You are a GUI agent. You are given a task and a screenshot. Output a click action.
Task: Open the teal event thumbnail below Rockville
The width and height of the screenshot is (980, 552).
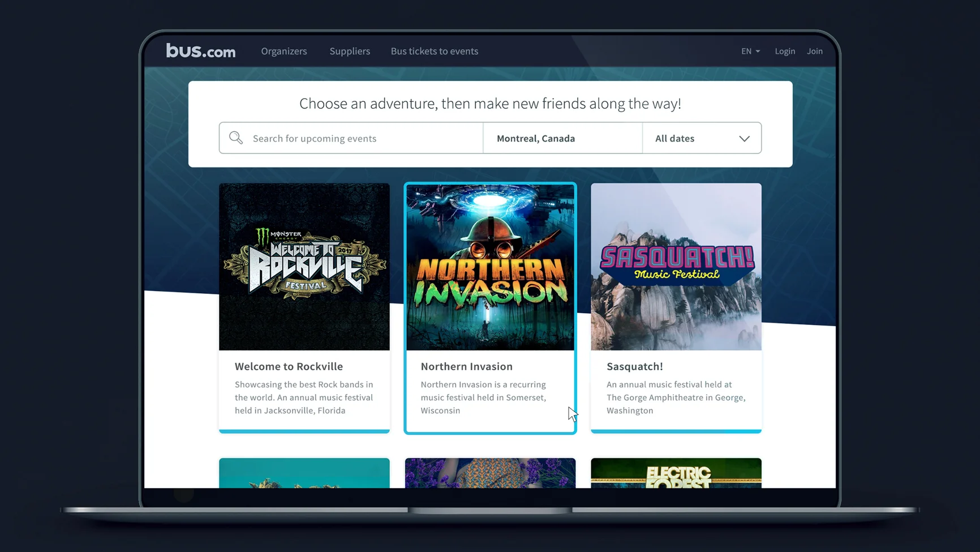[304, 473]
